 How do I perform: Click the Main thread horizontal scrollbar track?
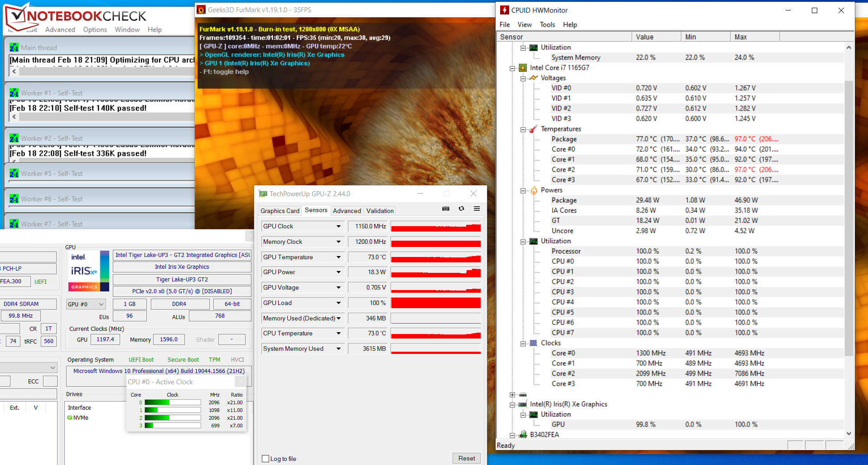pos(107,71)
